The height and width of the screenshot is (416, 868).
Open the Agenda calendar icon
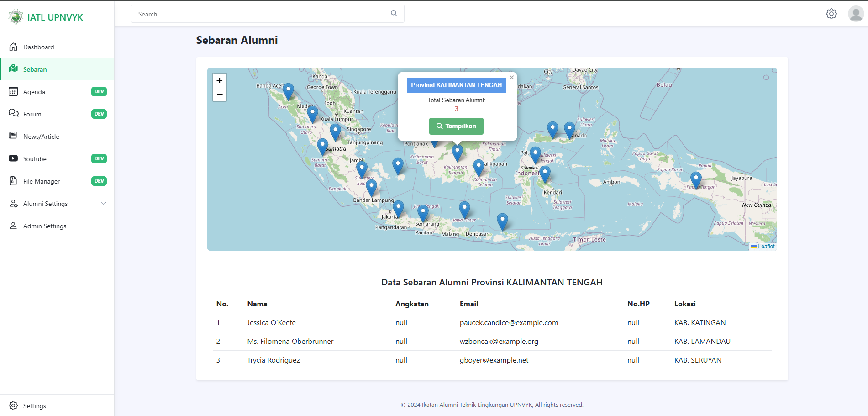[x=13, y=91]
